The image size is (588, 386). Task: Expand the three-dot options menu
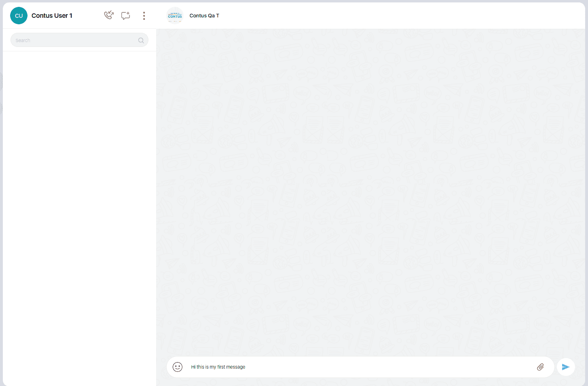click(144, 16)
